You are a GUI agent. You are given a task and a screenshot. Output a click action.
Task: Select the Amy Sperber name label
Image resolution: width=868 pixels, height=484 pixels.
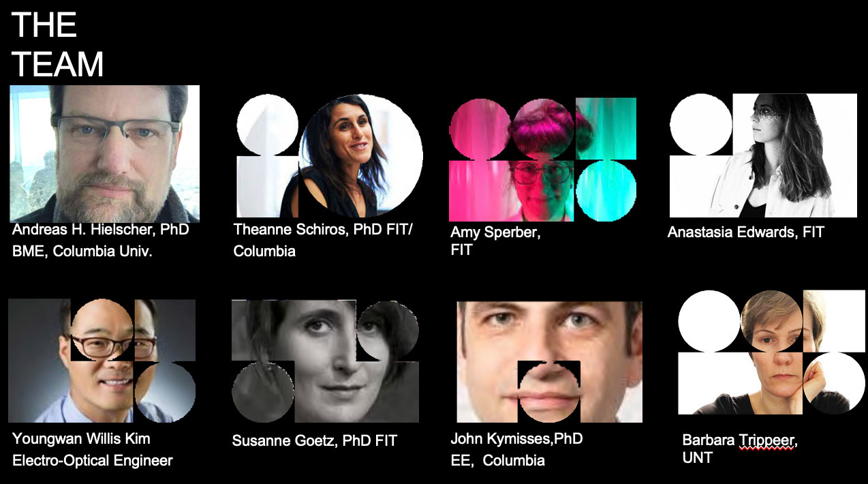pos(495,232)
